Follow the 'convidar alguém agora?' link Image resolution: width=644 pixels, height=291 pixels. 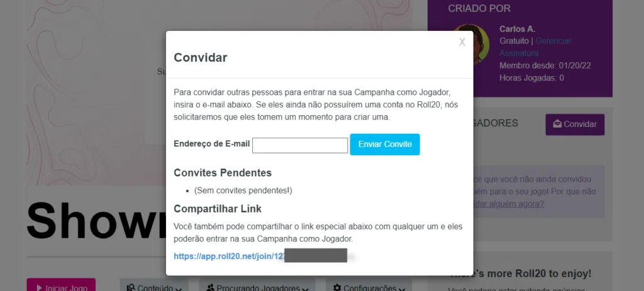pos(508,204)
